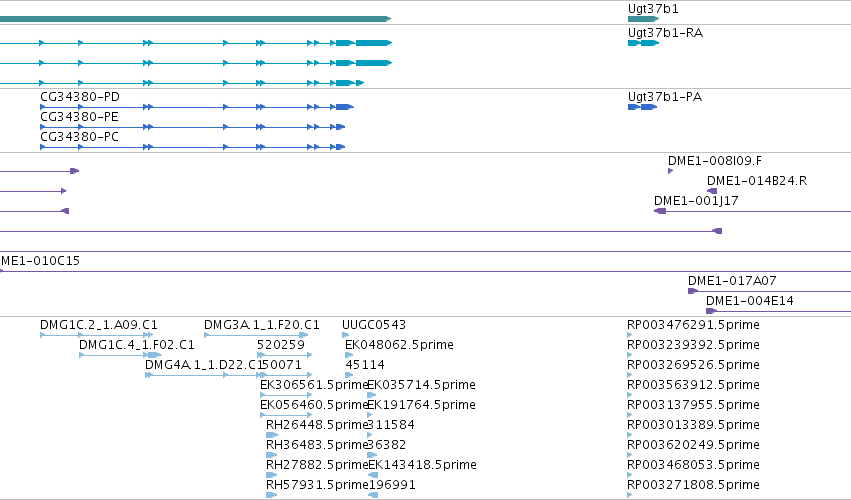This screenshot has width=851, height=500.
Task: Click the reverse-arrow glyph under EK143418.5prime
Action: (372, 475)
